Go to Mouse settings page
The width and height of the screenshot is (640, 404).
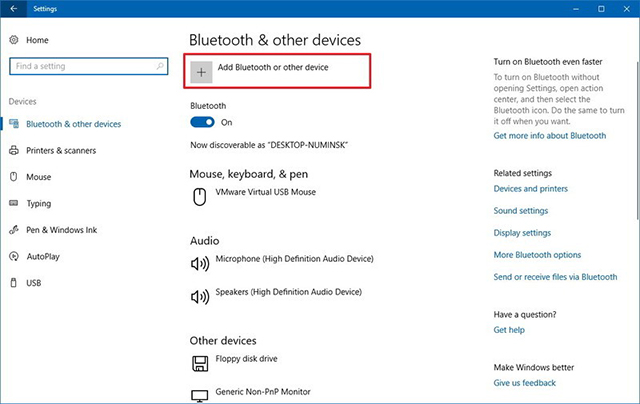point(39,177)
